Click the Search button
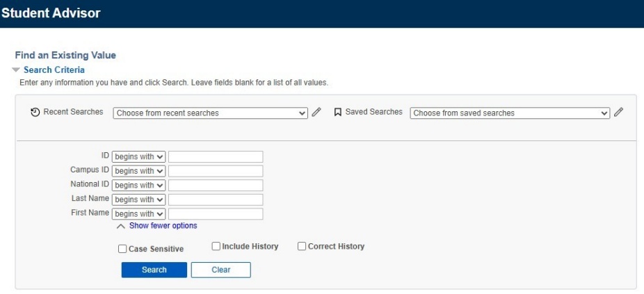 tap(154, 270)
